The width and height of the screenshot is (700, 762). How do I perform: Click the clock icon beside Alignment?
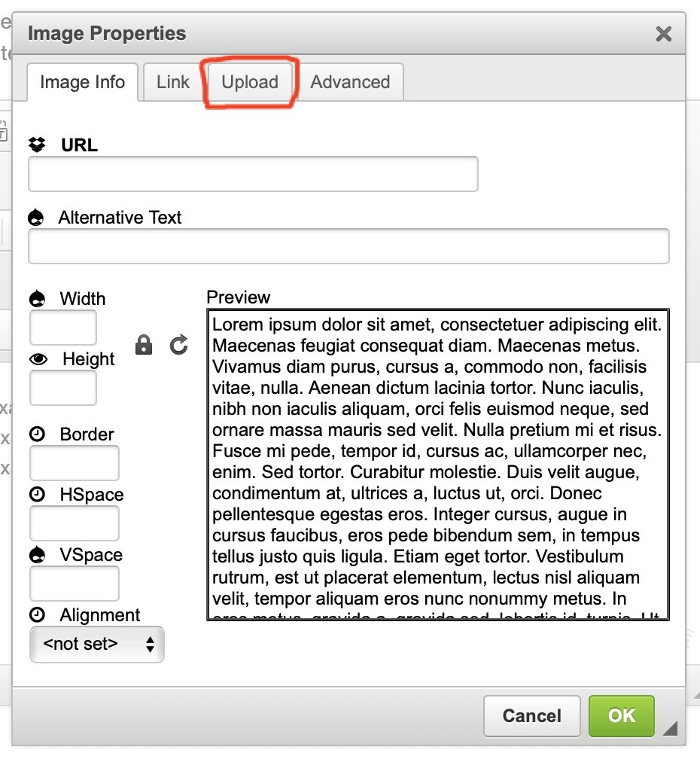[x=37, y=615]
